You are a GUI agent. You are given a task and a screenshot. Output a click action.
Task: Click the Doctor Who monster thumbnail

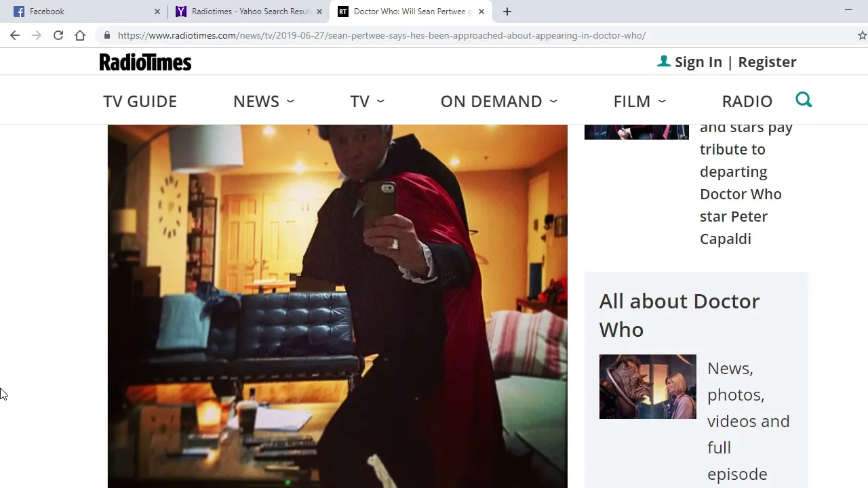[x=648, y=386]
